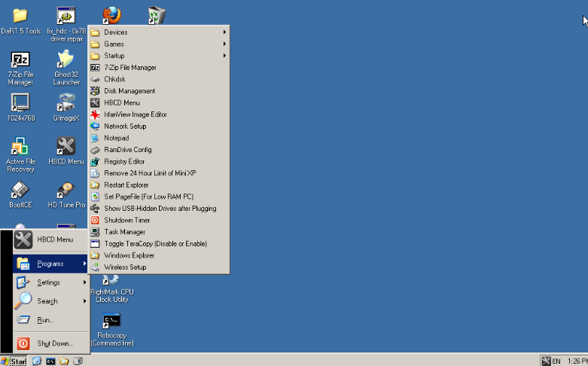Choose Toggle TeraCopy (Disable or Enable)

[x=159, y=244]
